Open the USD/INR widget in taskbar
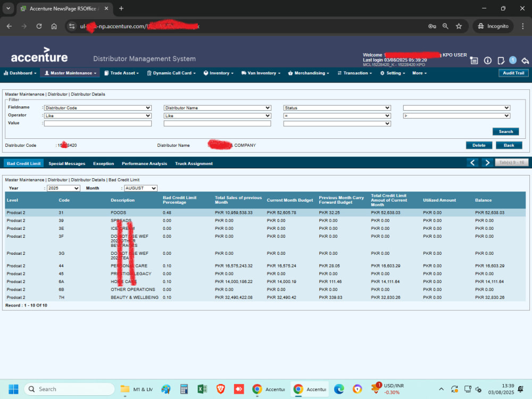Viewport: 532px width, 399px height. point(387,389)
